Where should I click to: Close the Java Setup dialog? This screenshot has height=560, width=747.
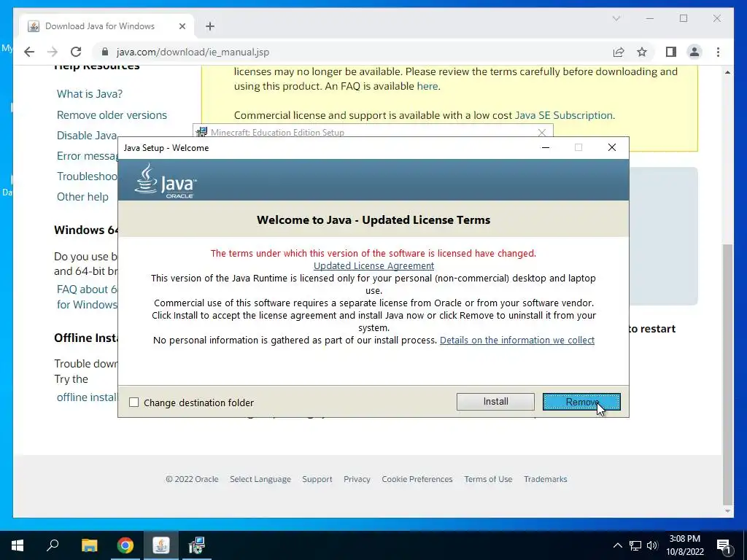click(x=612, y=147)
